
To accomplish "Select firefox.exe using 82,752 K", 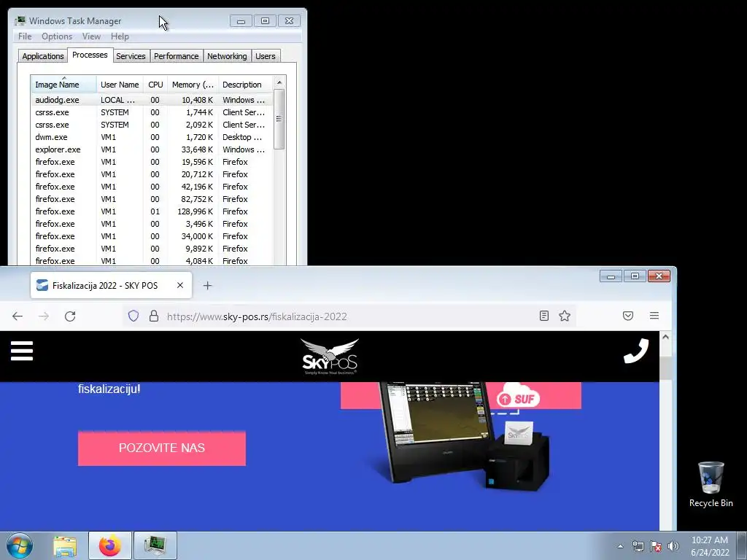I will [x=152, y=199].
